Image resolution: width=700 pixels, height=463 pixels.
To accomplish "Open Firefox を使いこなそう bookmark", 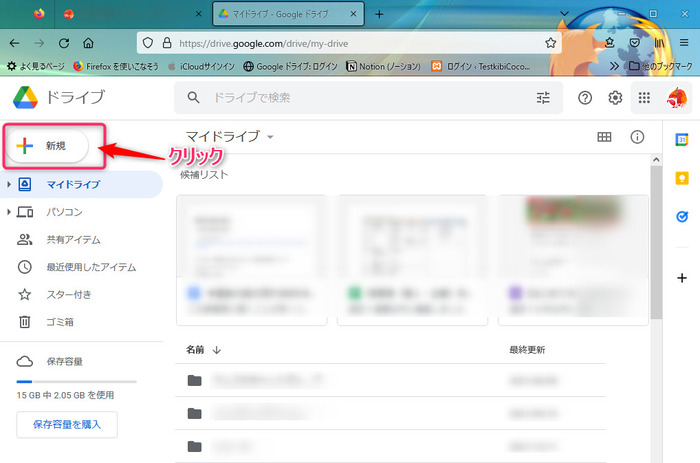I will pyautogui.click(x=116, y=66).
